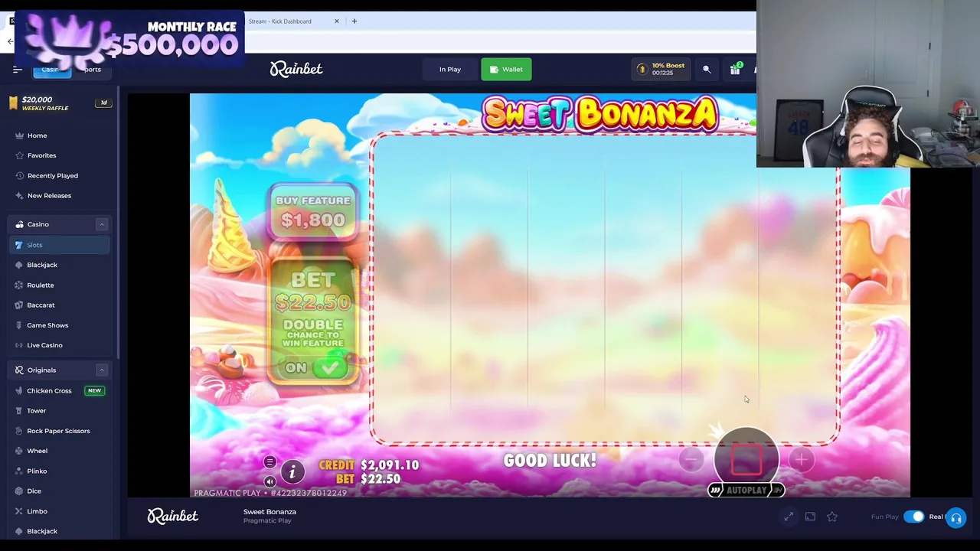Open the $20,000 Weekly Raffle

(x=45, y=103)
